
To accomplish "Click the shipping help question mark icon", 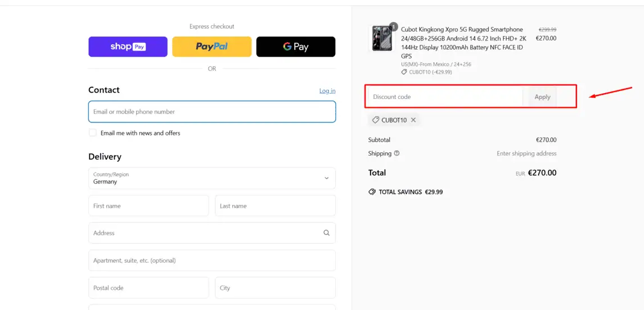I will tap(397, 153).
